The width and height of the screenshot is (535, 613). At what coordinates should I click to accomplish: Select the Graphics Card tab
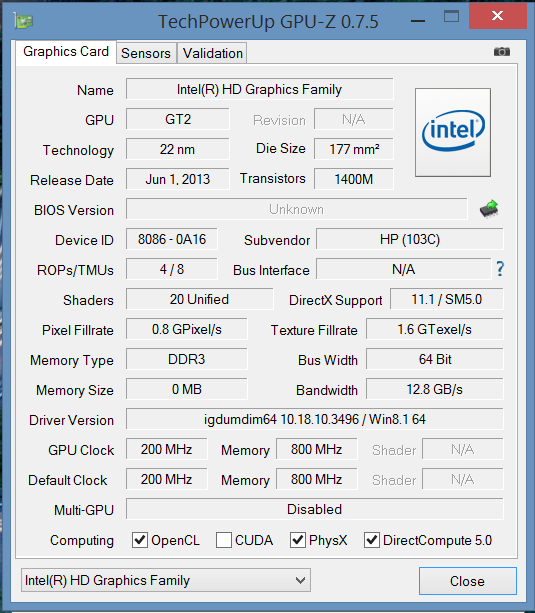[66, 52]
